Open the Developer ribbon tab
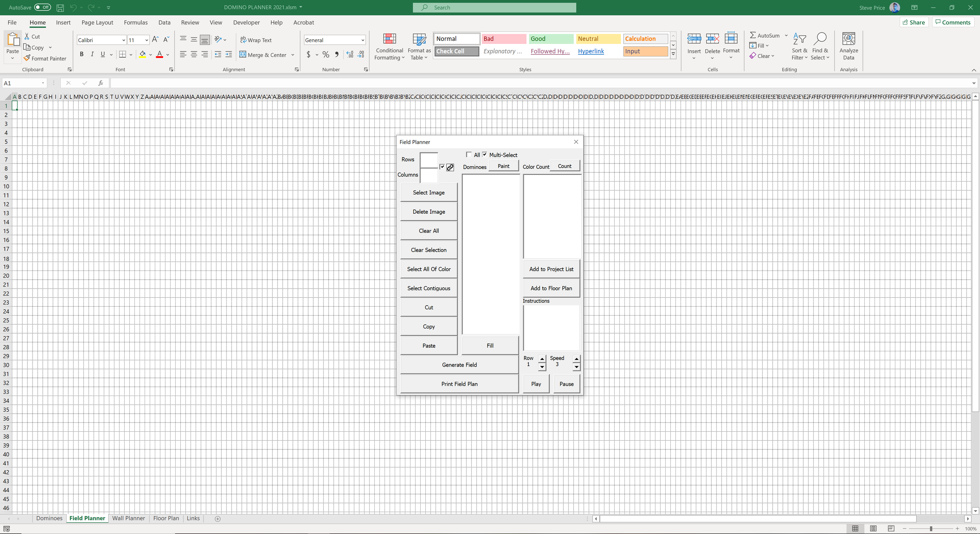The image size is (980, 534). click(x=246, y=22)
